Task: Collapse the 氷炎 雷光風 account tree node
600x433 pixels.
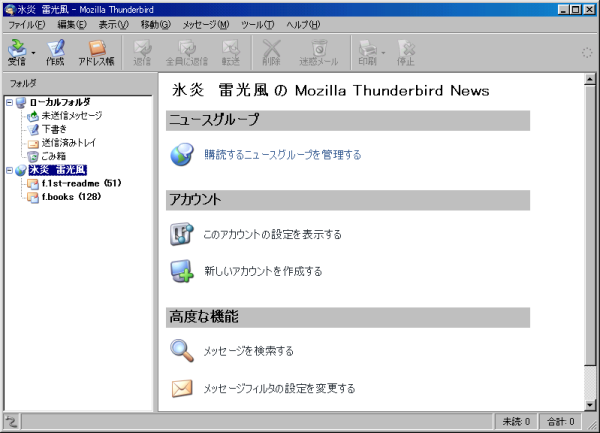Action: (x=10, y=170)
